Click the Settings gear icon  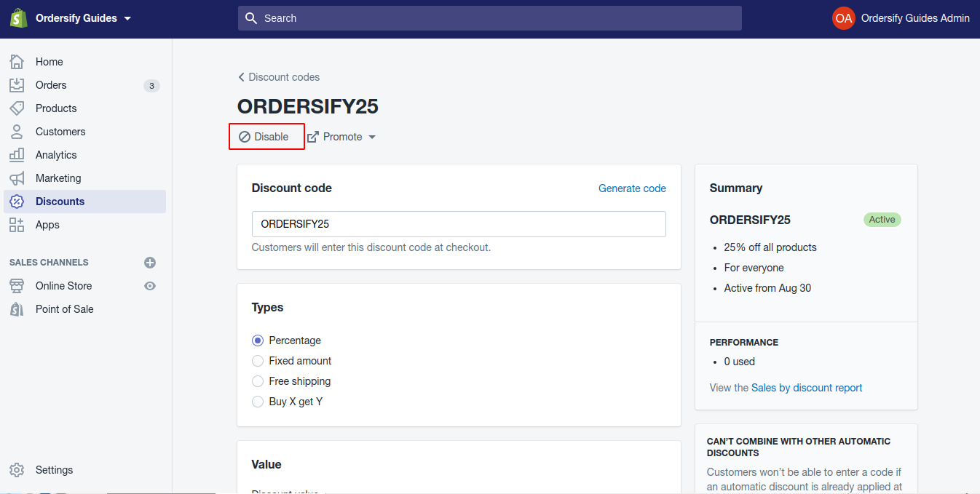tap(17, 470)
